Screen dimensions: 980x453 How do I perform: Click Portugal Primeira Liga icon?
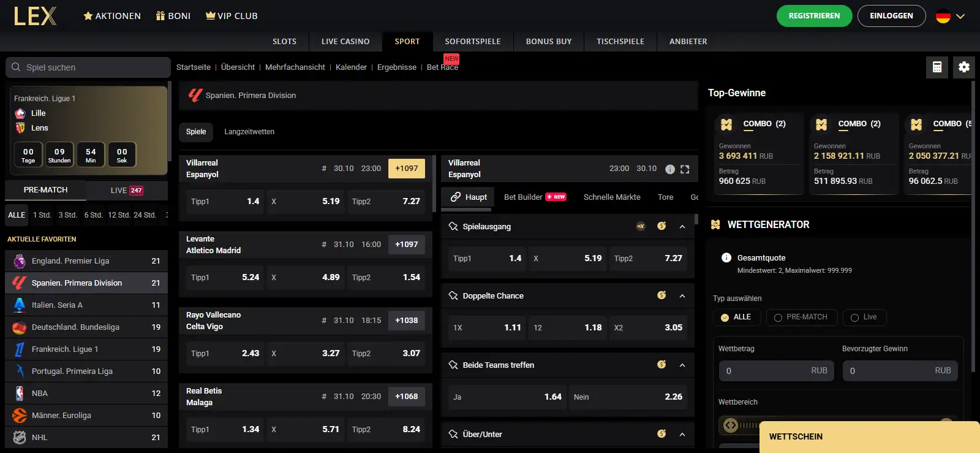(20, 371)
